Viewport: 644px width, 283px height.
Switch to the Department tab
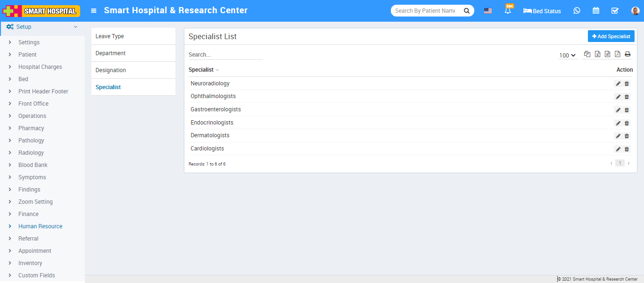[x=111, y=53]
